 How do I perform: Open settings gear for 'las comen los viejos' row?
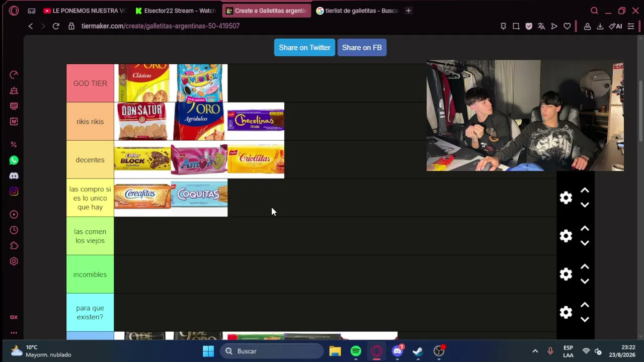[x=566, y=236]
